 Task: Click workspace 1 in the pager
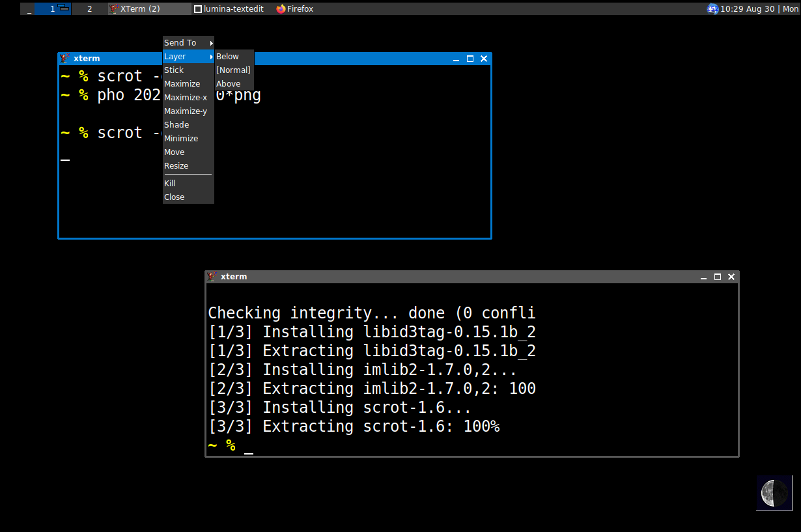pyautogui.click(x=53, y=9)
